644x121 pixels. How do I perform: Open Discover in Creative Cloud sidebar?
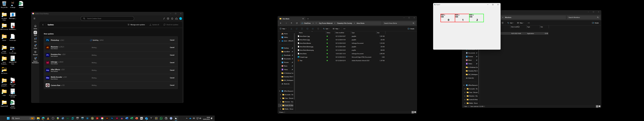click(35, 53)
